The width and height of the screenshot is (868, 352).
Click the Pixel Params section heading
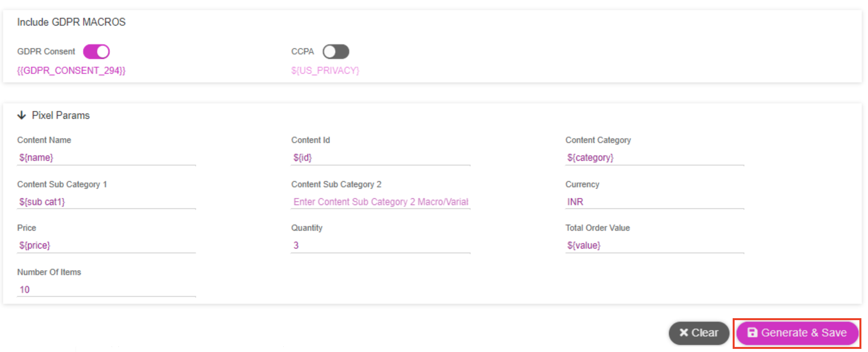[x=61, y=115]
